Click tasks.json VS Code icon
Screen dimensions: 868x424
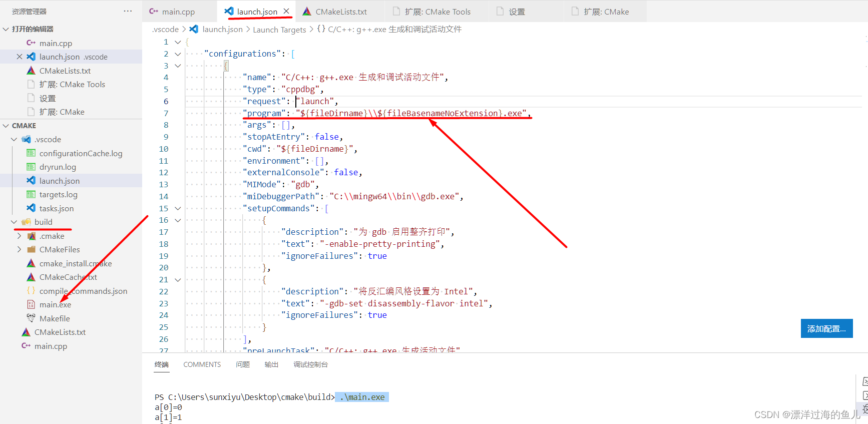(x=31, y=208)
